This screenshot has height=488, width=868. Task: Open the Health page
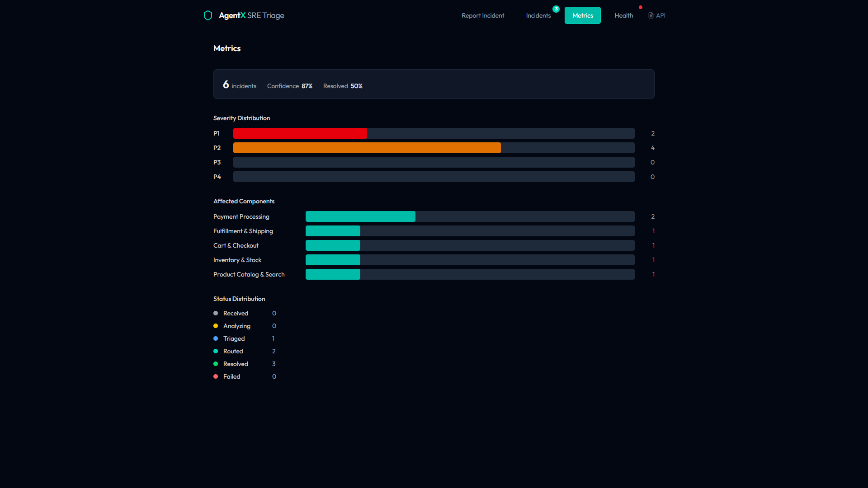click(x=624, y=15)
